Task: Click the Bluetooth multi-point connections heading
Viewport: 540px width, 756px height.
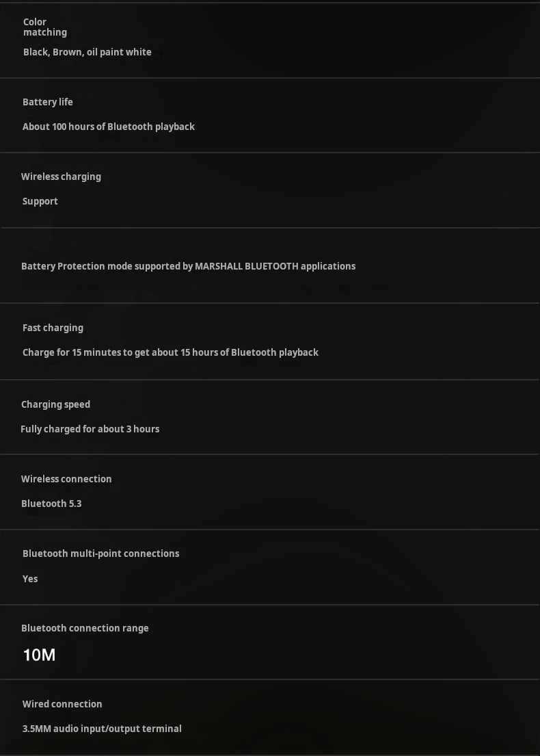Action: (x=100, y=553)
